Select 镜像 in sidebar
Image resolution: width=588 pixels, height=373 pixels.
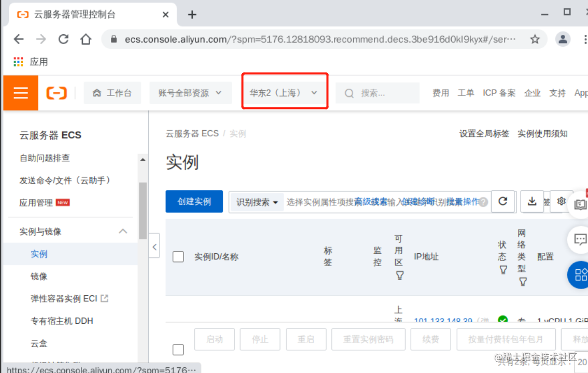click(x=39, y=277)
